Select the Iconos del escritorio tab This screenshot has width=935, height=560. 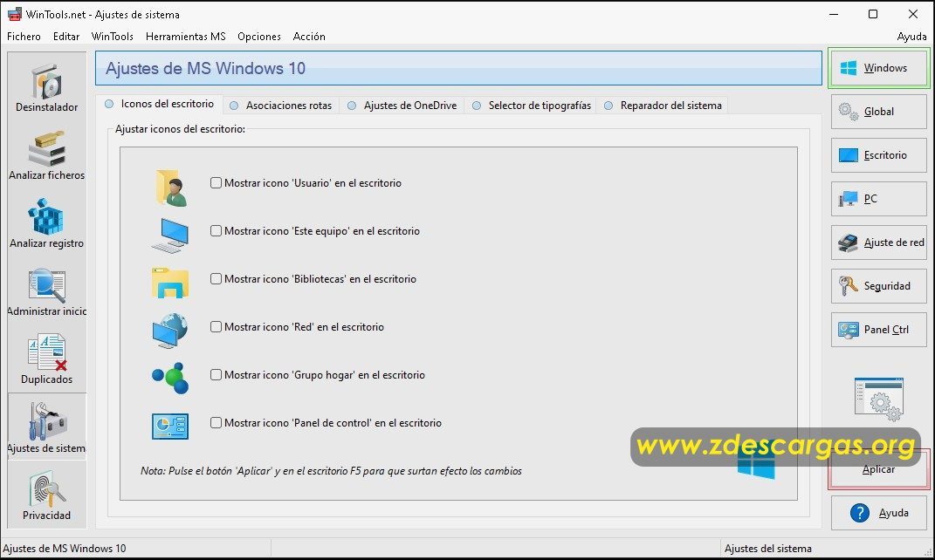tap(159, 104)
